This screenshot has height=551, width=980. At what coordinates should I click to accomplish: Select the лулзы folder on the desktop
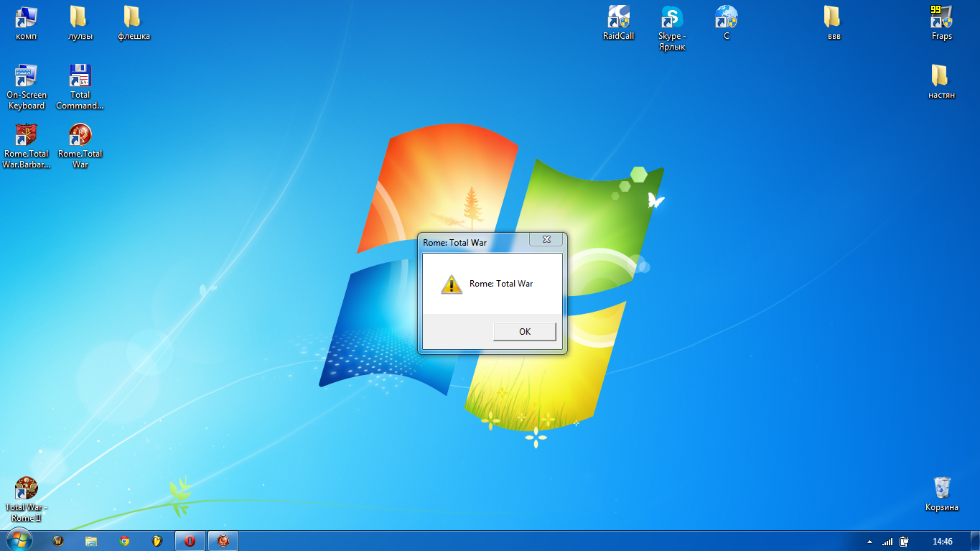pyautogui.click(x=80, y=23)
